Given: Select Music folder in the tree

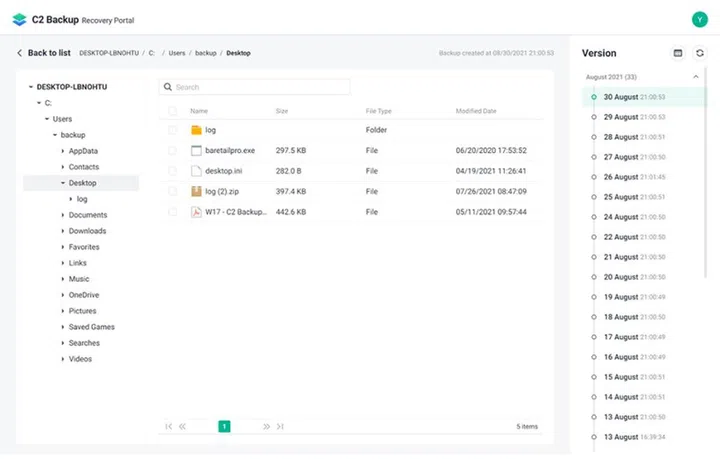Looking at the screenshot, I should [79, 279].
